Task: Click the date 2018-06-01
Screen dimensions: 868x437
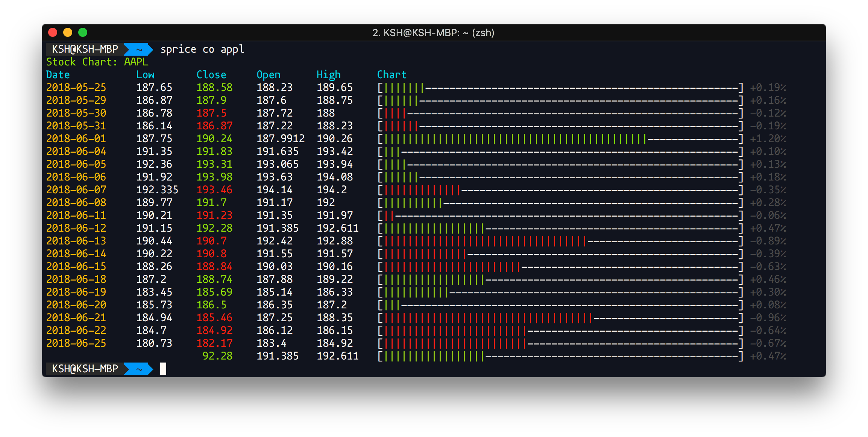Action: pyautogui.click(x=76, y=138)
